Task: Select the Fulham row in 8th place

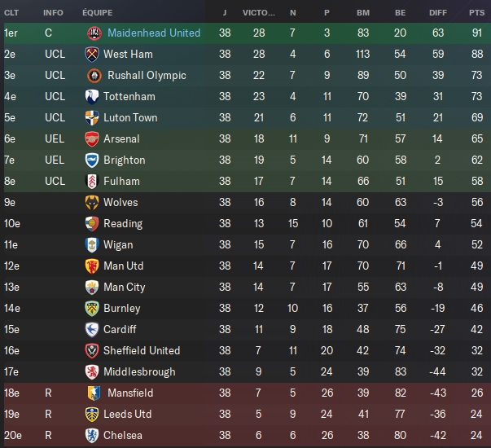Action: coord(244,182)
